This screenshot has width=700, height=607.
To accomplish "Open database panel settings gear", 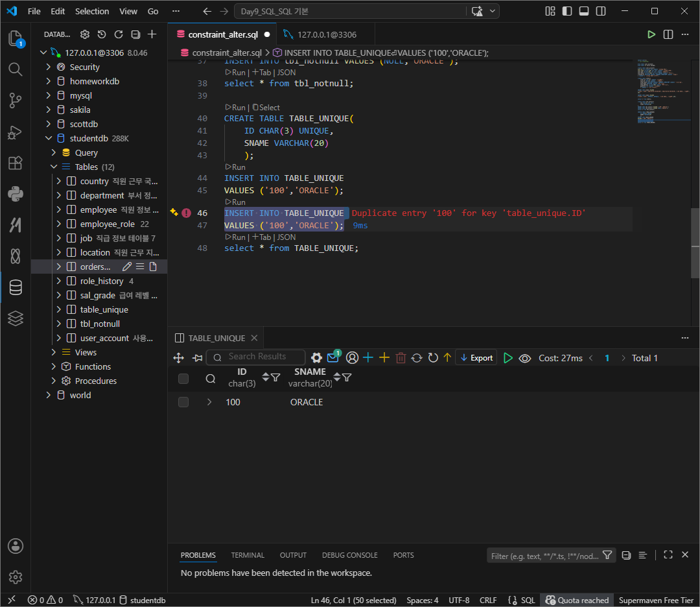I will click(x=85, y=34).
